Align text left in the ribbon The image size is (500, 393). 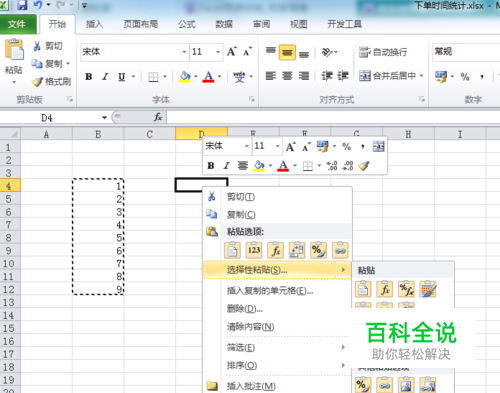coord(271,76)
